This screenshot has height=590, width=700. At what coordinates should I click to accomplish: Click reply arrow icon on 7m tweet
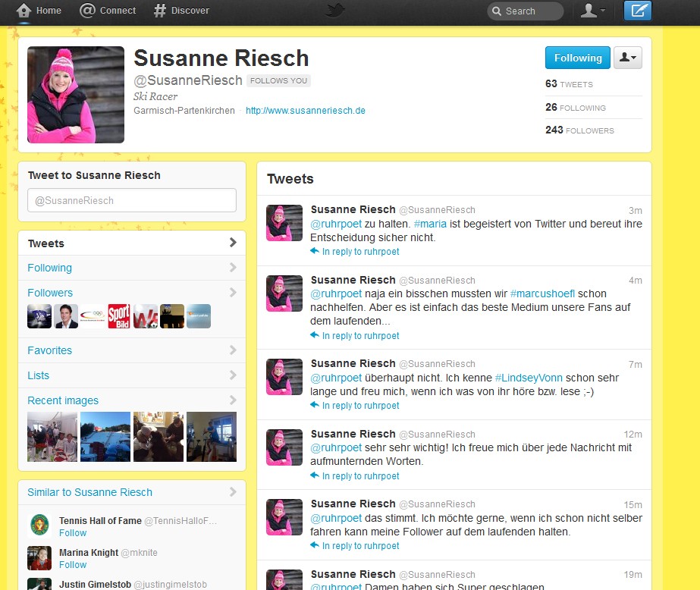click(x=315, y=405)
